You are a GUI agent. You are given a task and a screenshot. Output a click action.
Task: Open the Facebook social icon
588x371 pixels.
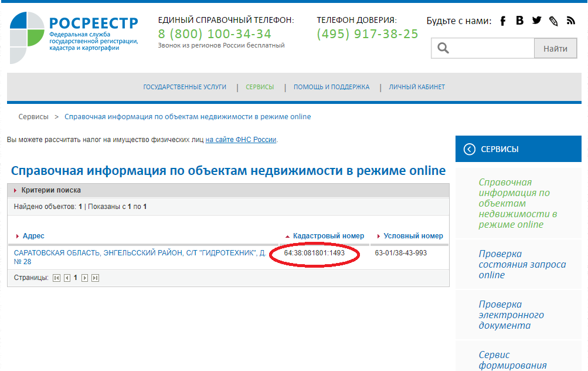(502, 21)
